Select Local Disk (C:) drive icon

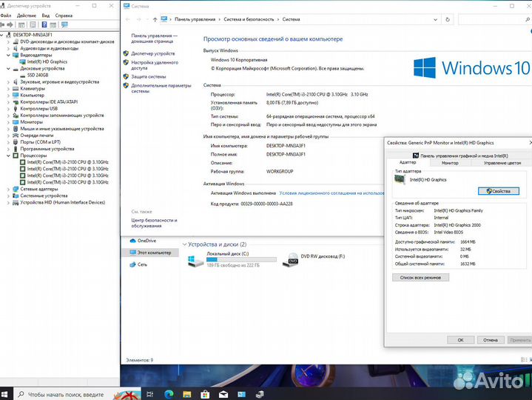[195, 260]
